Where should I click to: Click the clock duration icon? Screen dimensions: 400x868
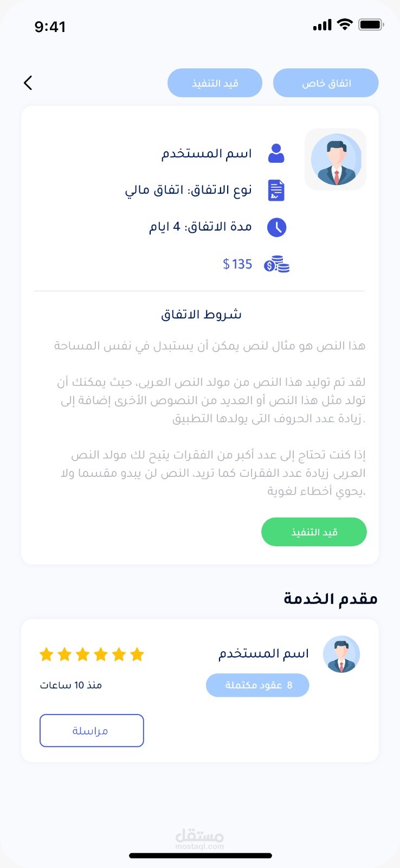click(x=277, y=227)
